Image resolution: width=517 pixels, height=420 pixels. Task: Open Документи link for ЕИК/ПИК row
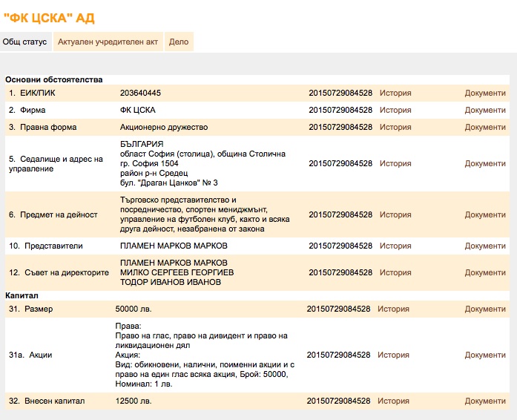tap(484, 93)
